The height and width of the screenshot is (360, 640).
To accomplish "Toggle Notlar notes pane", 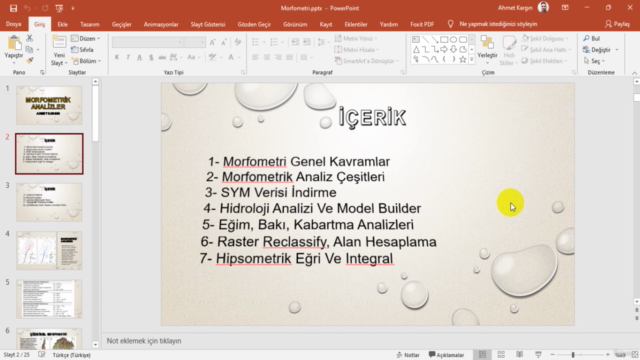I will [408, 355].
